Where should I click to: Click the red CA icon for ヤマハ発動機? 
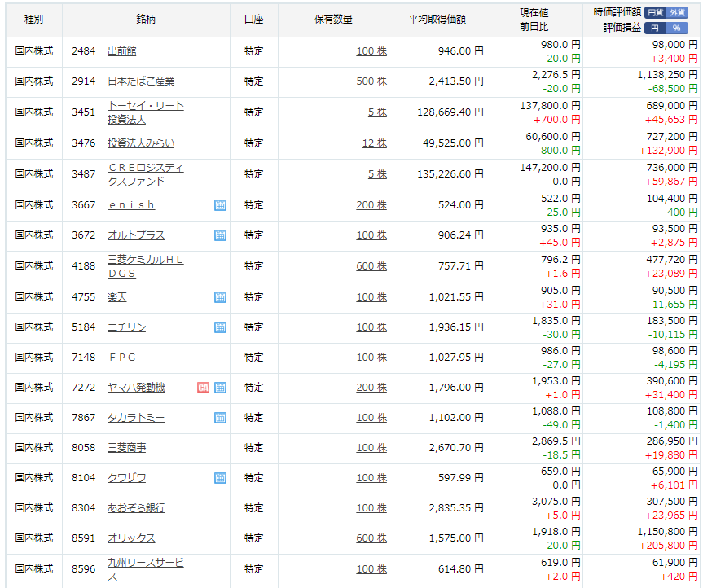coord(203,388)
